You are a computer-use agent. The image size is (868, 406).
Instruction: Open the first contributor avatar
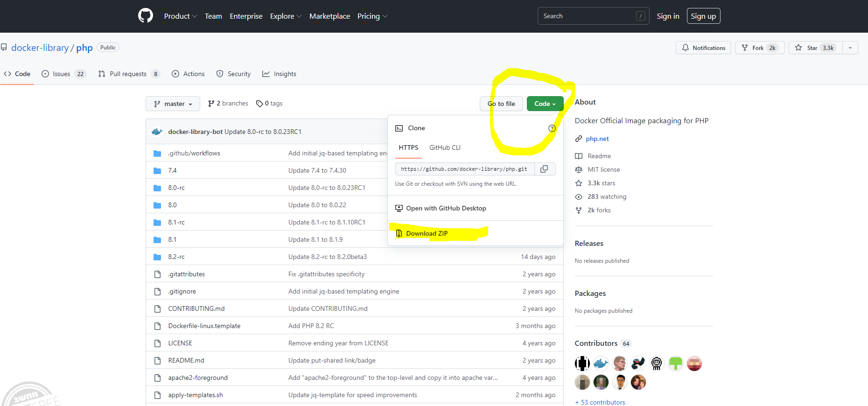coord(582,363)
